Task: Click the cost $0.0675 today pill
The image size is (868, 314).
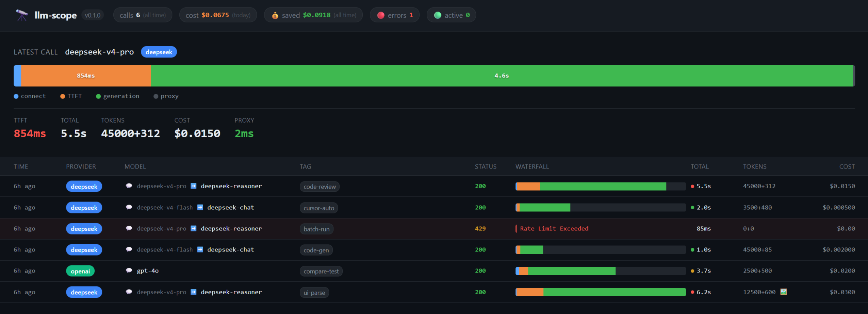Action: 218,15
